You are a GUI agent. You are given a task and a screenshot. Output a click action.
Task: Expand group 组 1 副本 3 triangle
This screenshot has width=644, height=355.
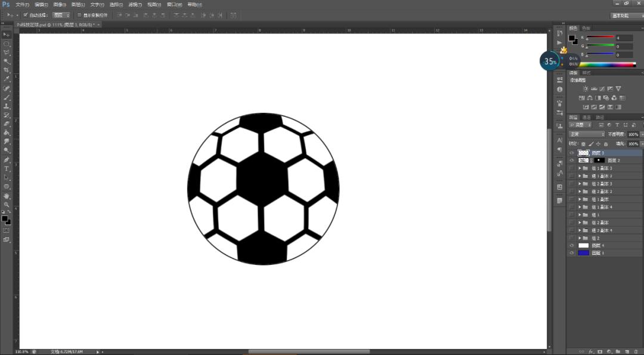580,168
